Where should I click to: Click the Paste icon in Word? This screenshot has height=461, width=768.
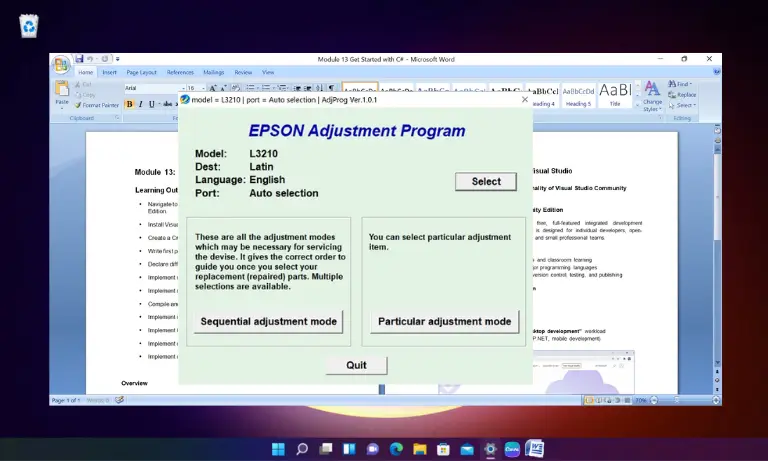tap(62, 89)
